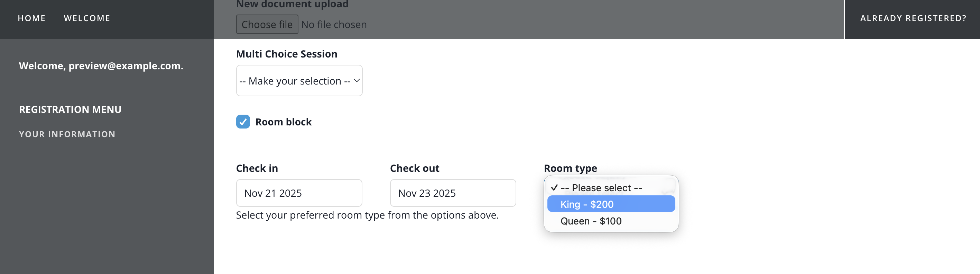This screenshot has height=274, width=980.
Task: Go to the WELCOME page link
Action: [87, 18]
